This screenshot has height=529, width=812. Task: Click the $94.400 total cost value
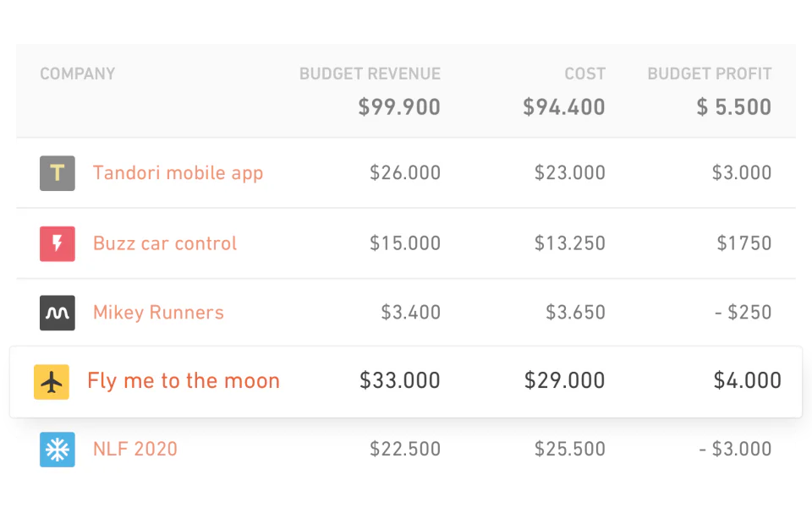pos(564,107)
